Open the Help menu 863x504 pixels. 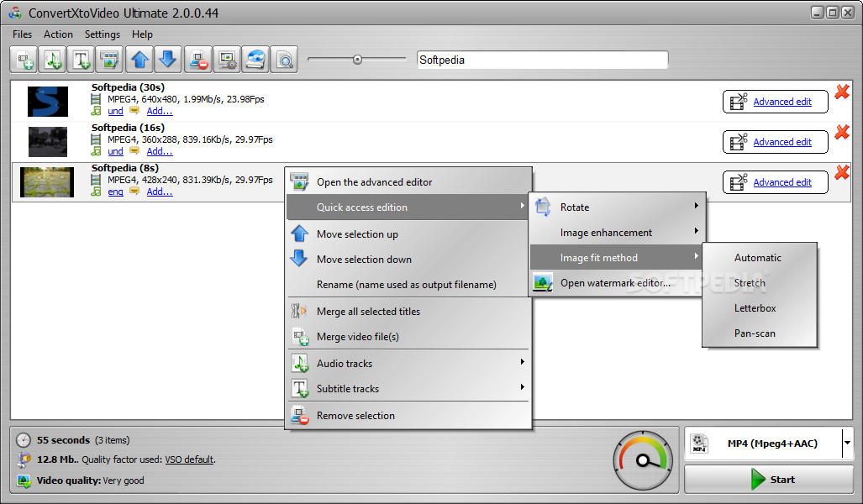pos(142,34)
